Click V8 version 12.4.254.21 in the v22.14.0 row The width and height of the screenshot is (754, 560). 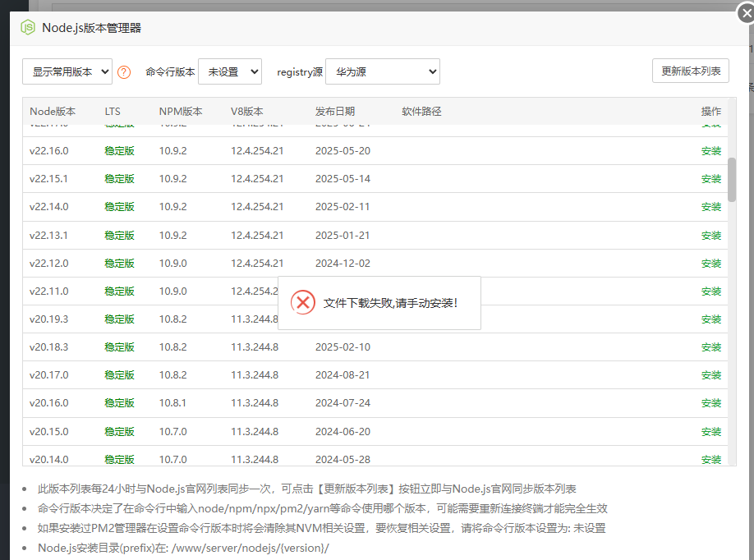pos(257,207)
